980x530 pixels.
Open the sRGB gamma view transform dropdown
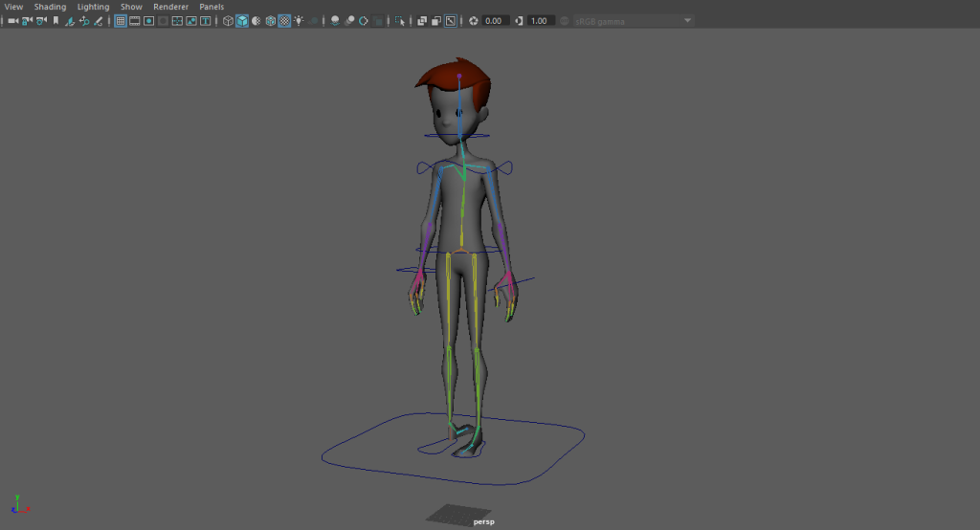tap(632, 20)
